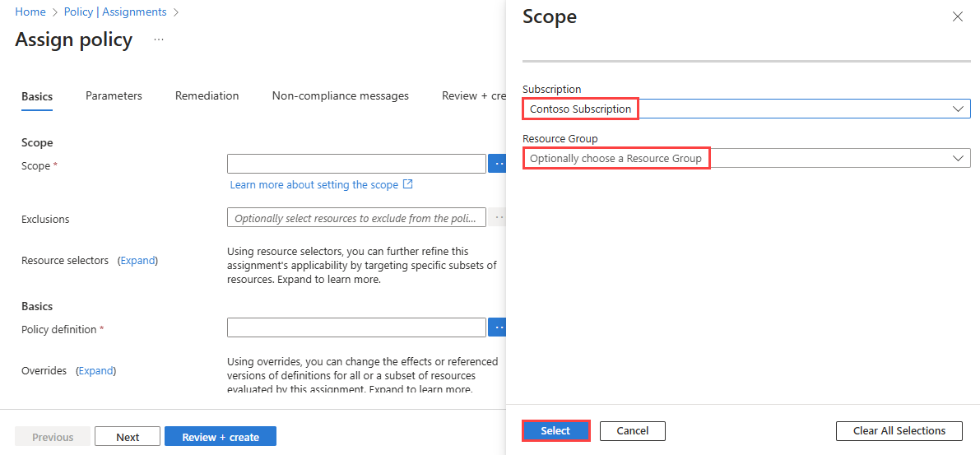The image size is (980, 455).
Task: Expand the Overrides section
Action: [96, 370]
